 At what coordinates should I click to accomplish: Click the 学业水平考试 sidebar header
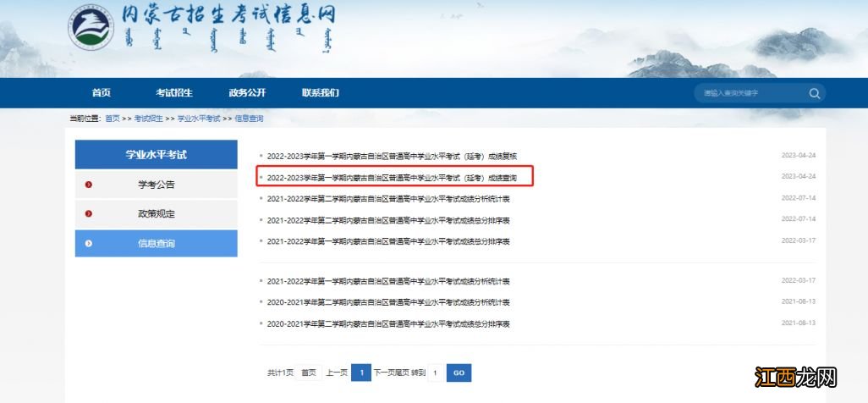pos(157,155)
